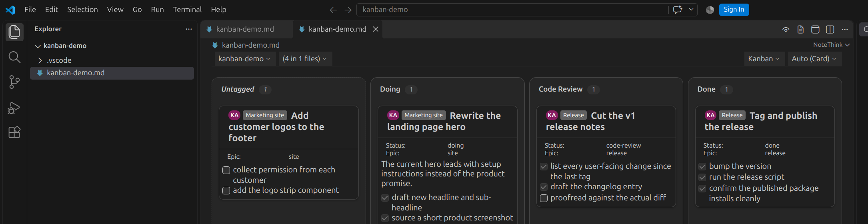This screenshot has height=224, width=868.
Task: Uncheck 'source a short product screenshot'
Action: click(x=385, y=218)
